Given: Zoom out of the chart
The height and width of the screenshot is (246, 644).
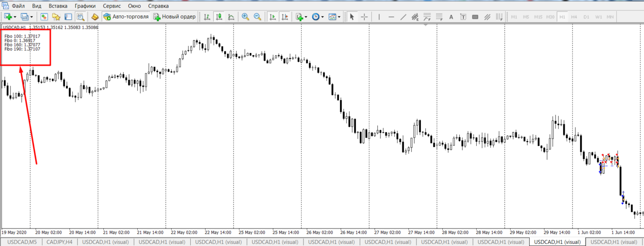Looking at the screenshot, I should tap(258, 16).
